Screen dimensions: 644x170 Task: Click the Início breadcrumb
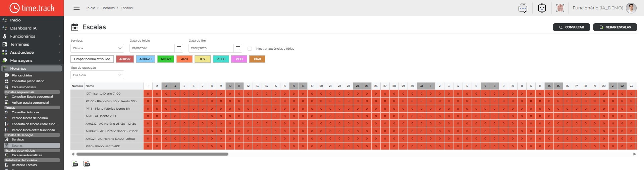pyautogui.click(x=91, y=8)
